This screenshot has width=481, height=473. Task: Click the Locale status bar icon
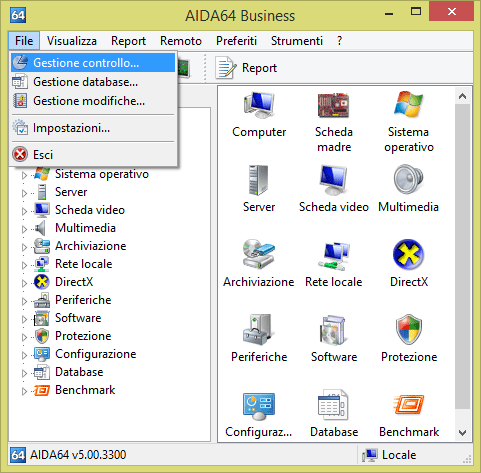370,455
